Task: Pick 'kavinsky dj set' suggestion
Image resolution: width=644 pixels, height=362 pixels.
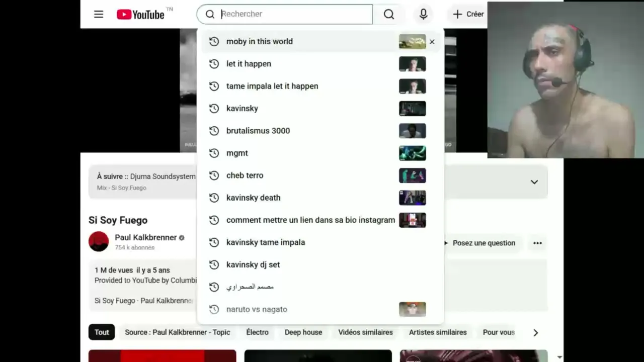Action: 322,264
